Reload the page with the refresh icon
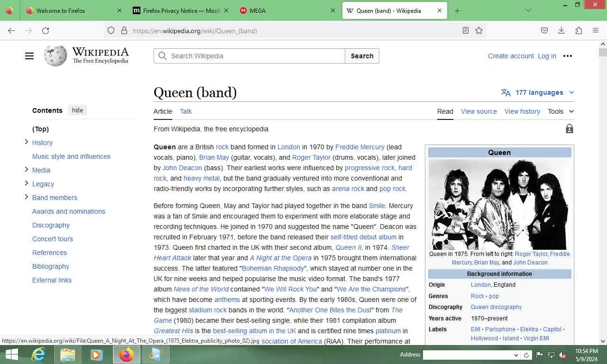The image size is (607, 364). point(46,30)
